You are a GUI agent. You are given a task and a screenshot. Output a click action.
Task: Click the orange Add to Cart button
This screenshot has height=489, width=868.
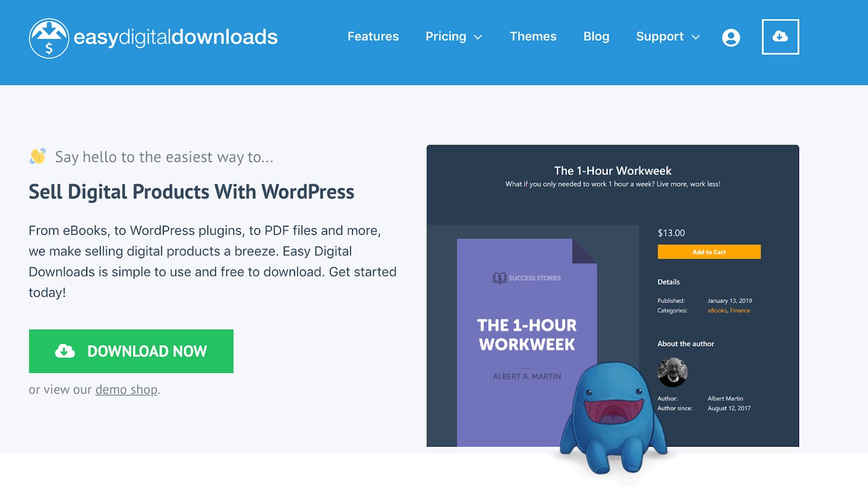click(709, 252)
